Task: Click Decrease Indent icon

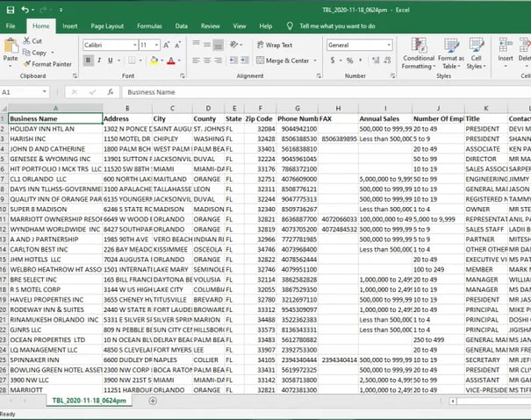Action: (x=233, y=61)
